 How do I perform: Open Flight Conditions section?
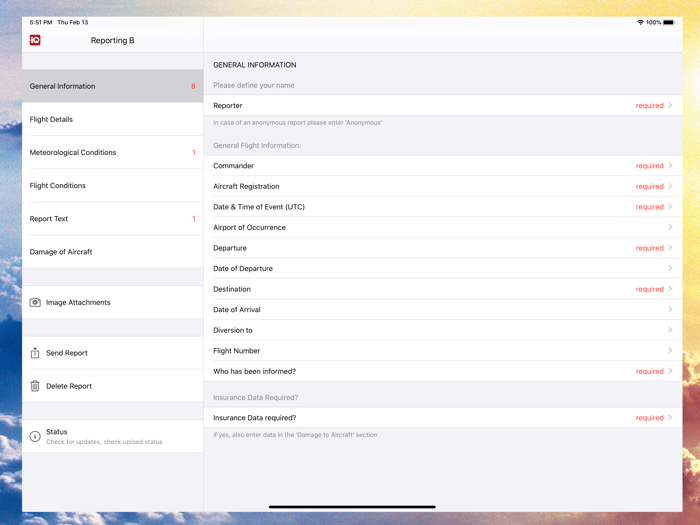[112, 185]
